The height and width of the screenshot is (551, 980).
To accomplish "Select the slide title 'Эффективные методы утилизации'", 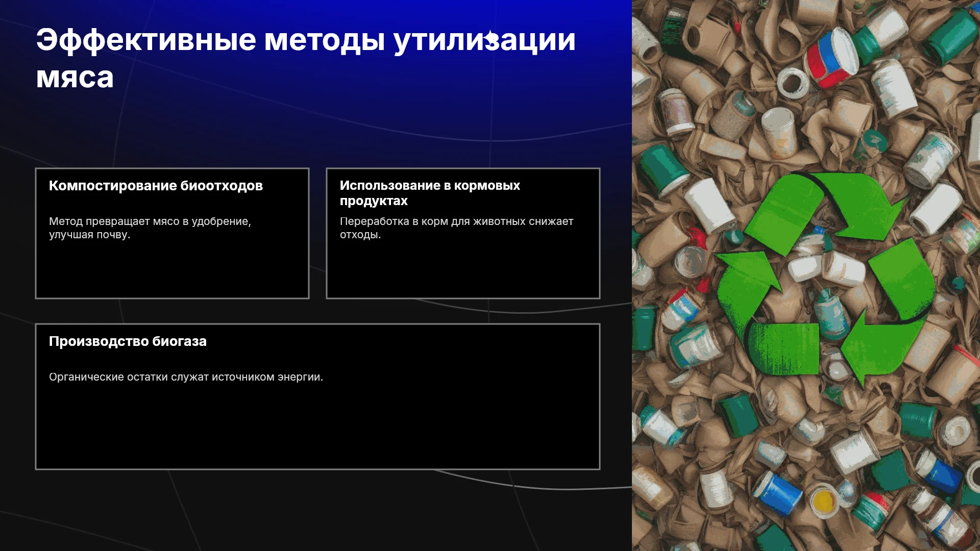I will click(x=306, y=40).
